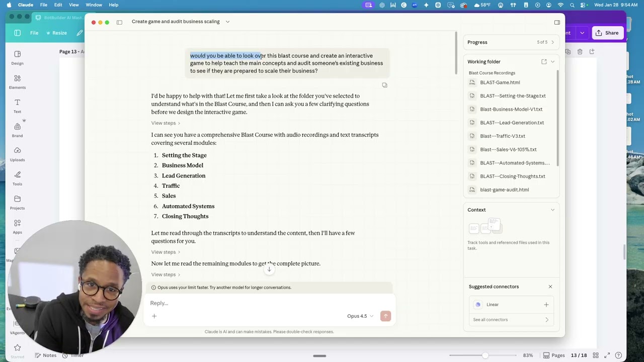Screen dimensions: 644x362
Task: Open Canva Uploads panel
Action: coord(17,154)
